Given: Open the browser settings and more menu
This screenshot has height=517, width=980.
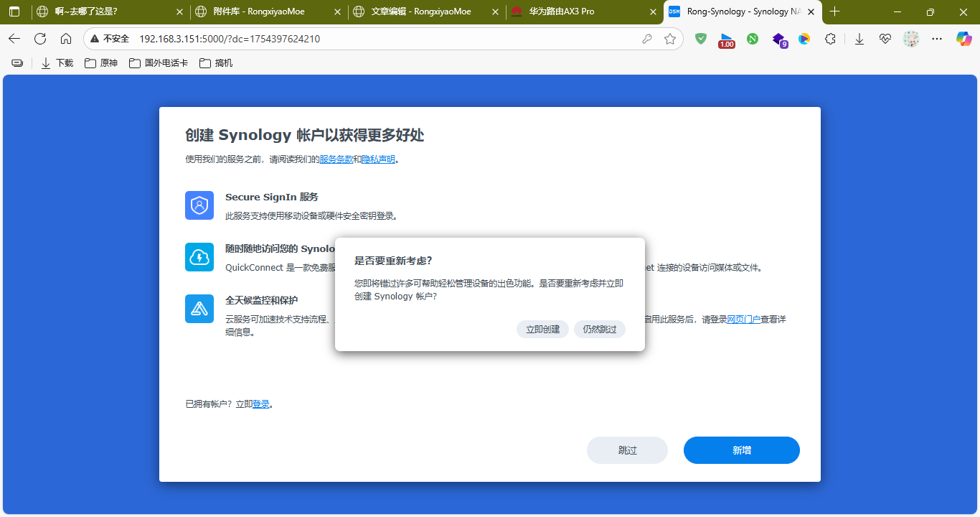Looking at the screenshot, I should click(x=937, y=39).
